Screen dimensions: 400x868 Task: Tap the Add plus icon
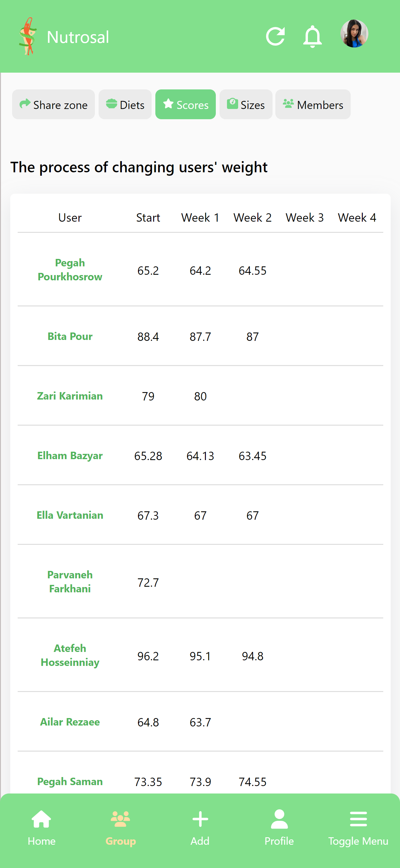(200, 820)
